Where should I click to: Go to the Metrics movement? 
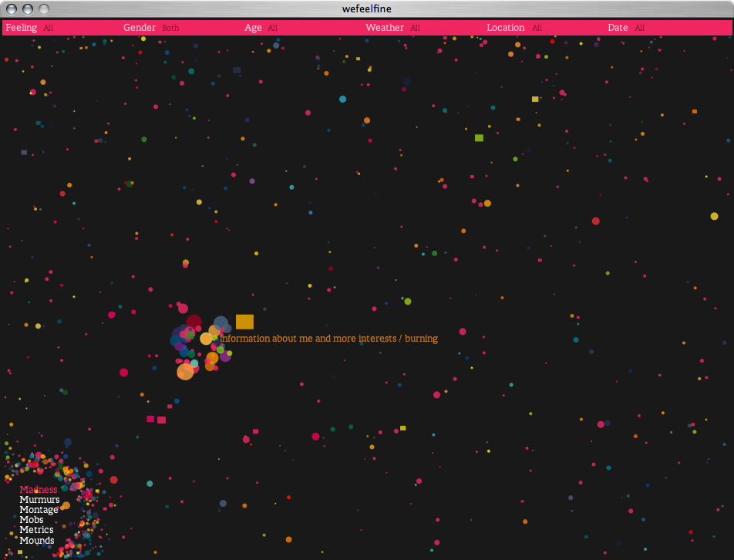pyautogui.click(x=36, y=530)
